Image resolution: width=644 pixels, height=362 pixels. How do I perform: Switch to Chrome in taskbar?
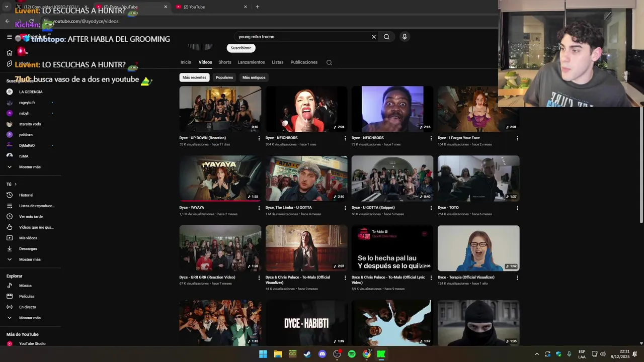pos(366,354)
